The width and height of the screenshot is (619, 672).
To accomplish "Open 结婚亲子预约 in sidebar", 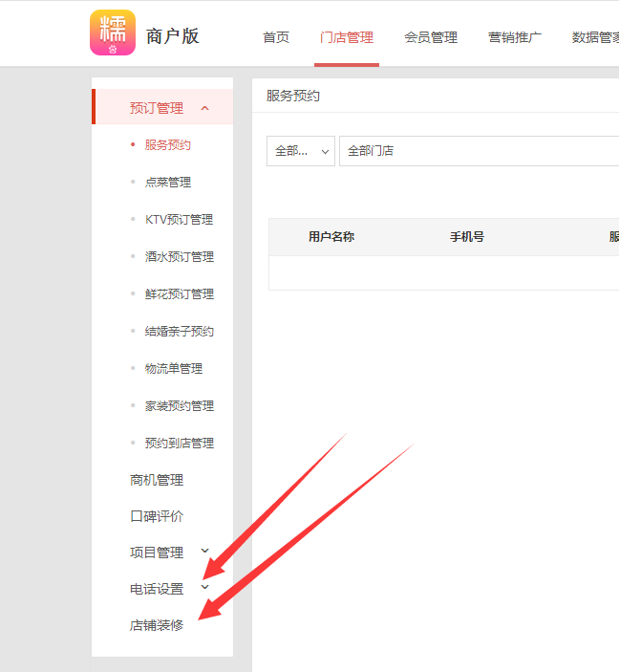I will (179, 332).
